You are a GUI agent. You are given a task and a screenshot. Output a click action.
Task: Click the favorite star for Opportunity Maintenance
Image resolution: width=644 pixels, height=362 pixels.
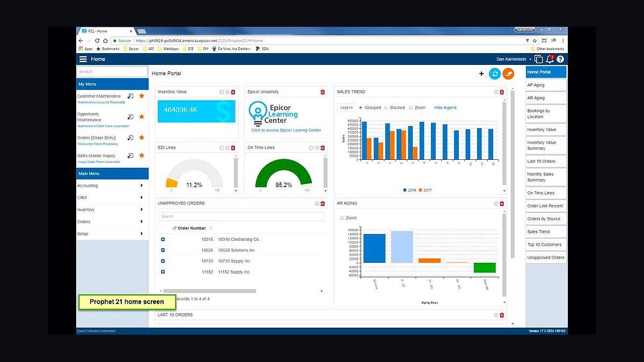point(142,116)
